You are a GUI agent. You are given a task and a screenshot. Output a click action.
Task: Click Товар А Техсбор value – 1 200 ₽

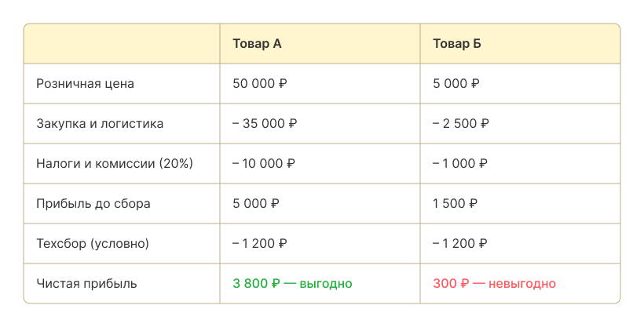tap(259, 244)
